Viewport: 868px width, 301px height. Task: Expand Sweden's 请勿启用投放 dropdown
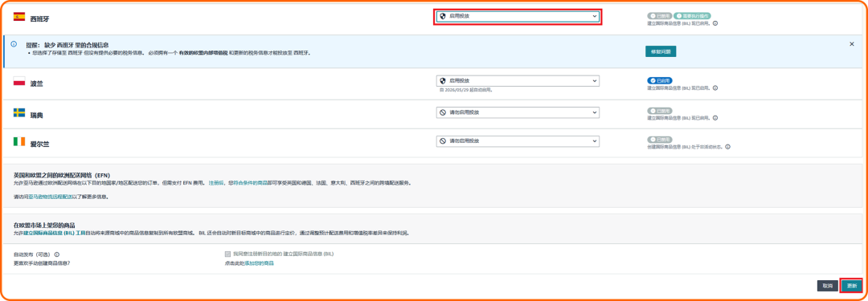click(x=518, y=112)
